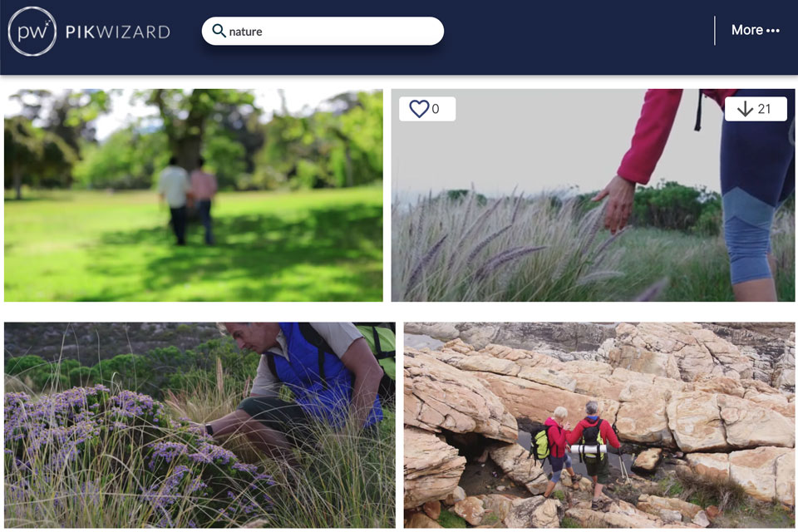Screen dimensions: 798x532
Task: Click the download arrow icon
Action: (x=745, y=108)
